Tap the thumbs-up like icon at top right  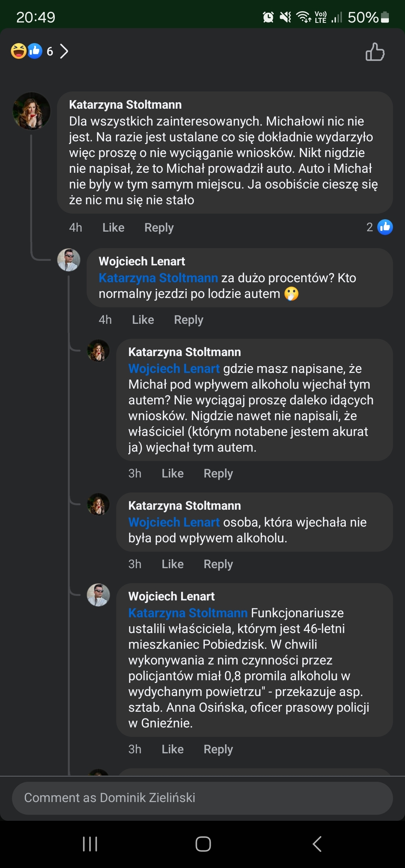click(x=375, y=52)
